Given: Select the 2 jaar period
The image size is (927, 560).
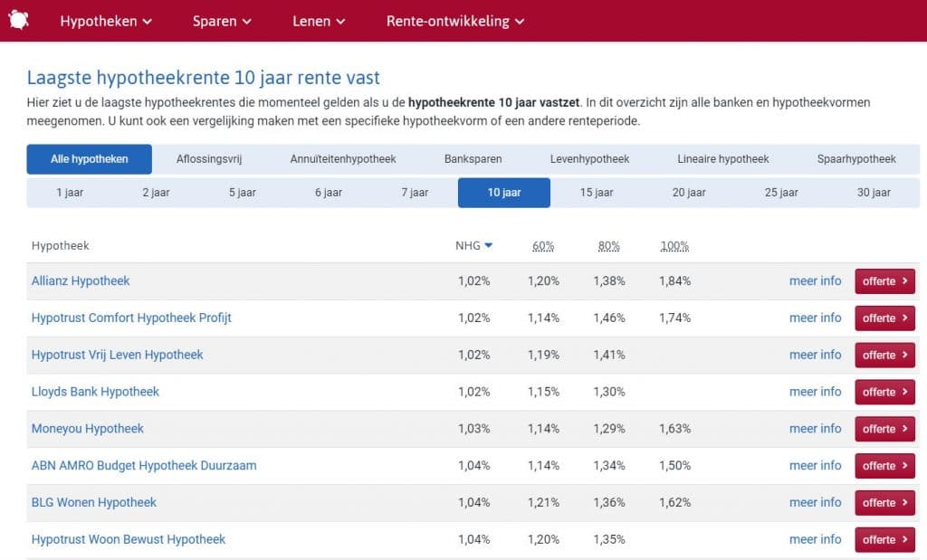Looking at the screenshot, I should (156, 193).
